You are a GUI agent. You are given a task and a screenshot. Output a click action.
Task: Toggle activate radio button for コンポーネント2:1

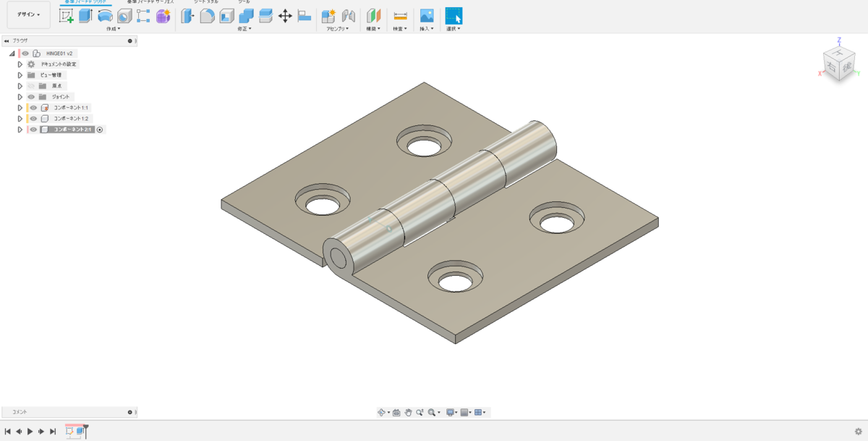[x=101, y=130]
